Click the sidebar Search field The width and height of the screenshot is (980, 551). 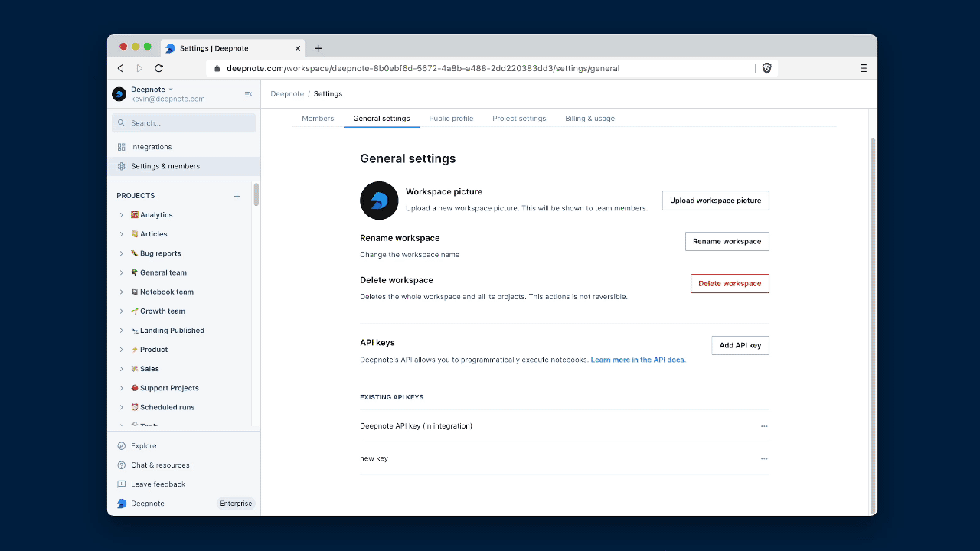click(x=184, y=123)
